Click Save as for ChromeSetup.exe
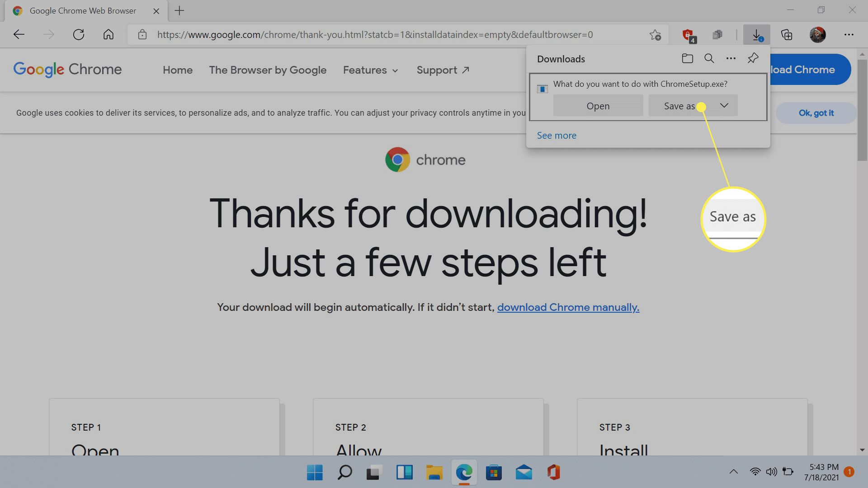This screenshot has height=488, width=868. 679,106
